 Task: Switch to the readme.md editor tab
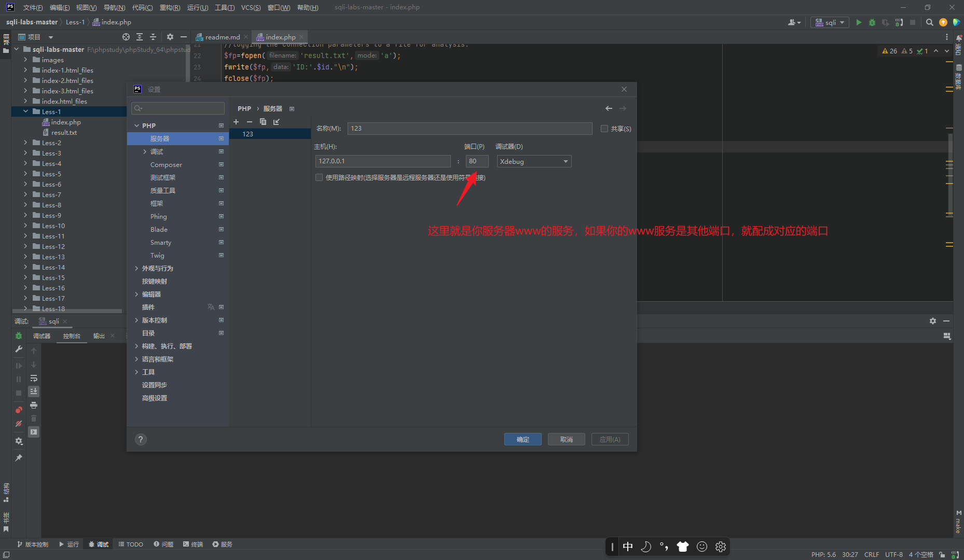point(222,37)
